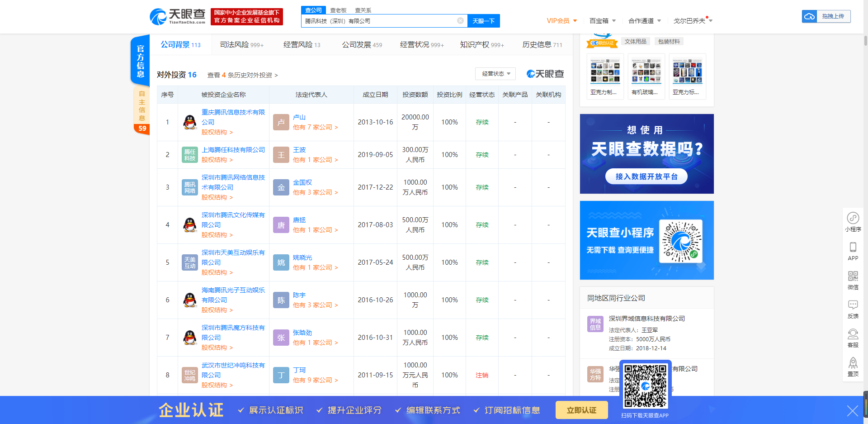Open the 界域信息 company logo tile

tap(595, 324)
